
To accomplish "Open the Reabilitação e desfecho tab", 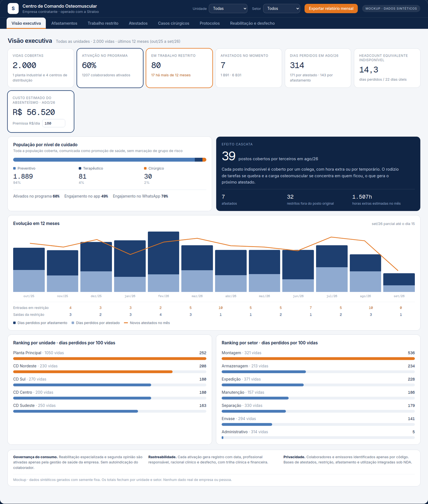I will (253, 23).
